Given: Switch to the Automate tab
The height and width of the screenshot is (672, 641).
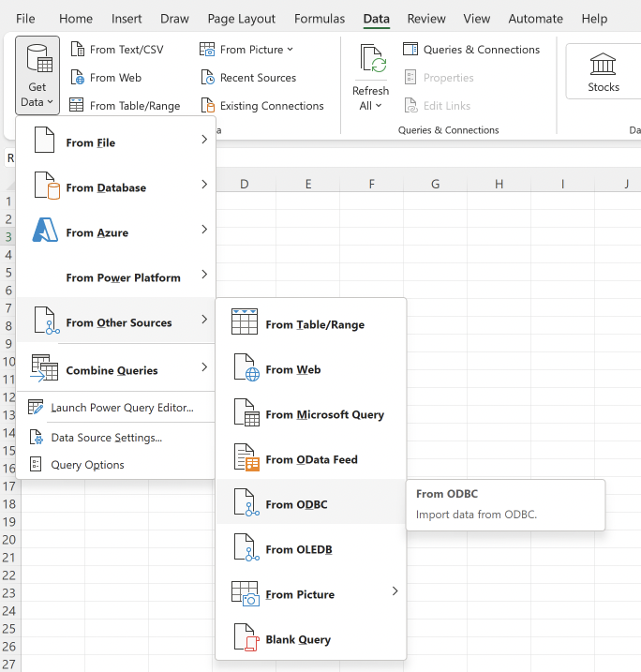Looking at the screenshot, I should click(536, 19).
